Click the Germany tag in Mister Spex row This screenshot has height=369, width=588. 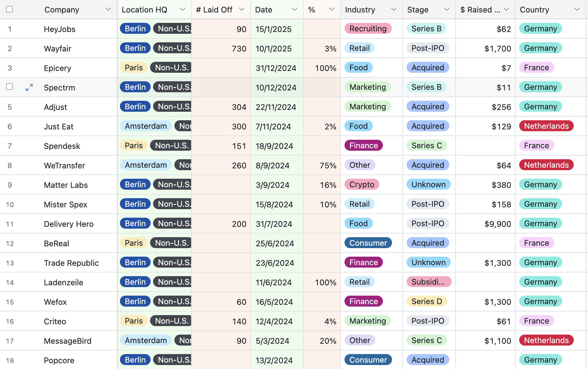tap(541, 204)
